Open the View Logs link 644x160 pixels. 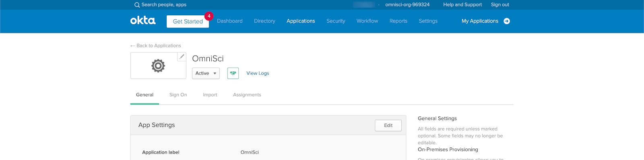258,73
